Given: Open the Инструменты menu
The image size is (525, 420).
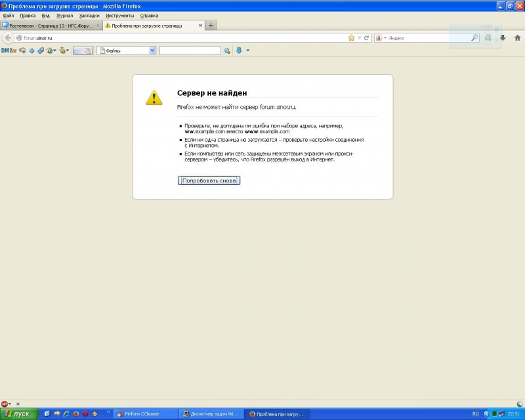Looking at the screenshot, I should pos(119,15).
